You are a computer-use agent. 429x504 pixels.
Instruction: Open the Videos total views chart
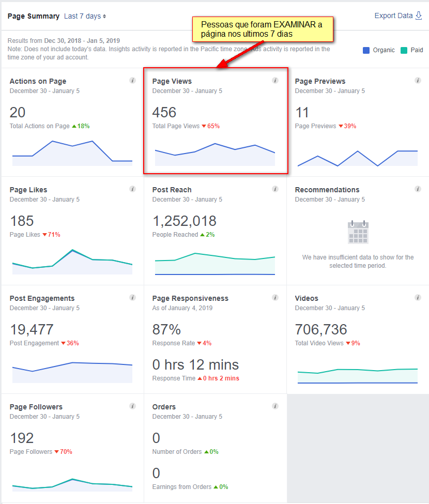pyautogui.click(x=358, y=376)
